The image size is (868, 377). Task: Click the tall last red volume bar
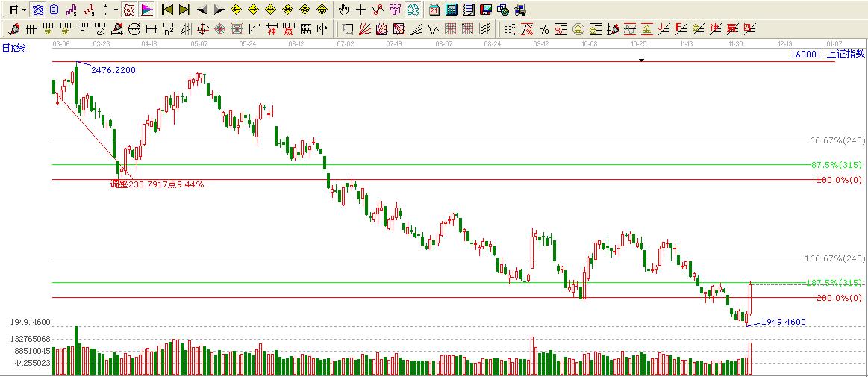click(x=749, y=358)
